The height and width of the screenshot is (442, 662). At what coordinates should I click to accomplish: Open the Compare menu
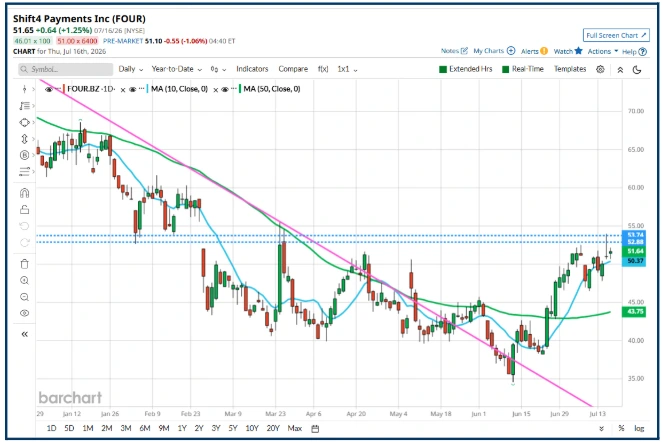[293, 69]
